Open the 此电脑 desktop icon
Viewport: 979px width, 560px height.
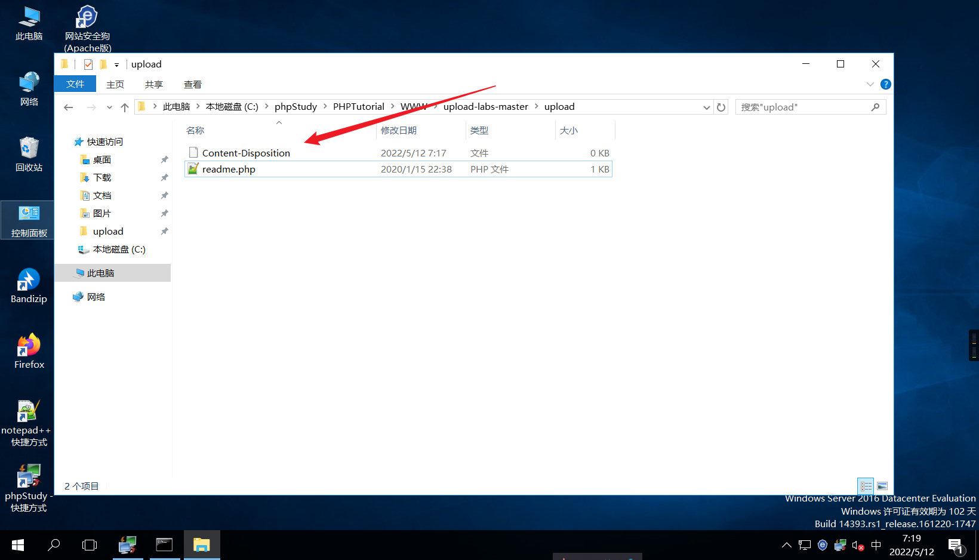[x=29, y=24]
